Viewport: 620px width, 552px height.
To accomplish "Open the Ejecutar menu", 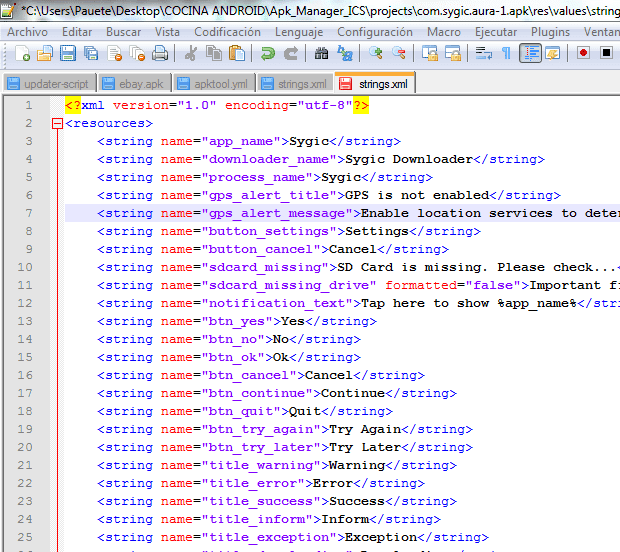I will click(496, 32).
